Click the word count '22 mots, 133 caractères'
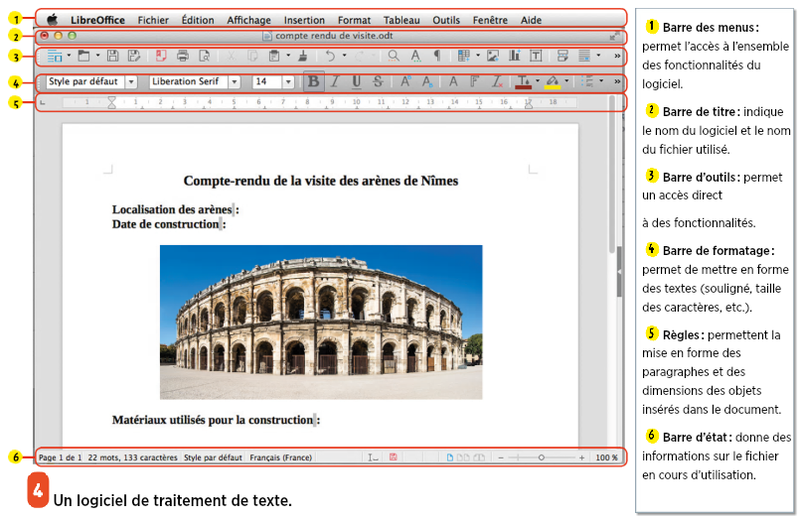The width and height of the screenshot is (800, 520). (x=133, y=457)
